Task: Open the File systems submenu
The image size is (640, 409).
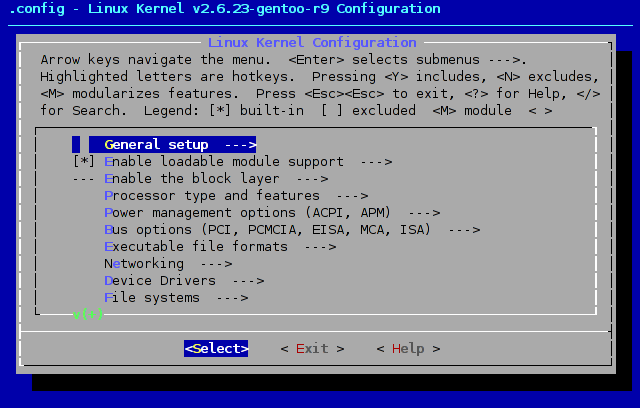Action: (176, 298)
